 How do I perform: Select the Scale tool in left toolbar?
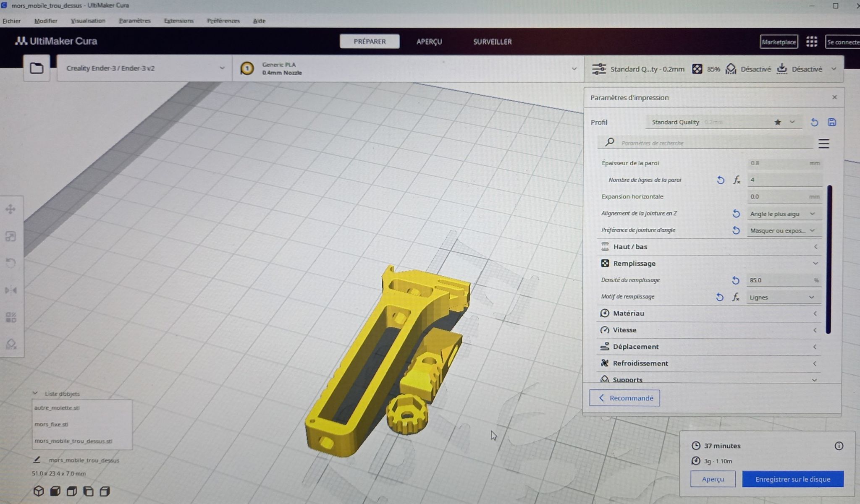pos(10,236)
